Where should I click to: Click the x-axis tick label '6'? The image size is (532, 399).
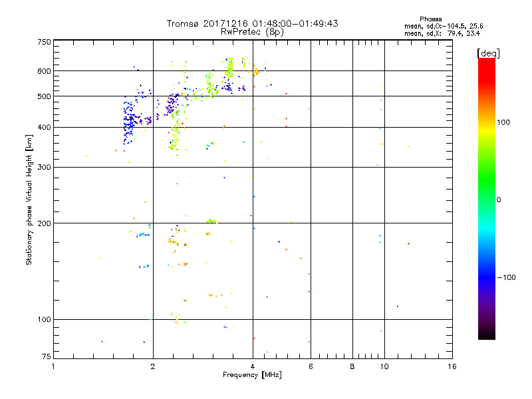coord(311,366)
